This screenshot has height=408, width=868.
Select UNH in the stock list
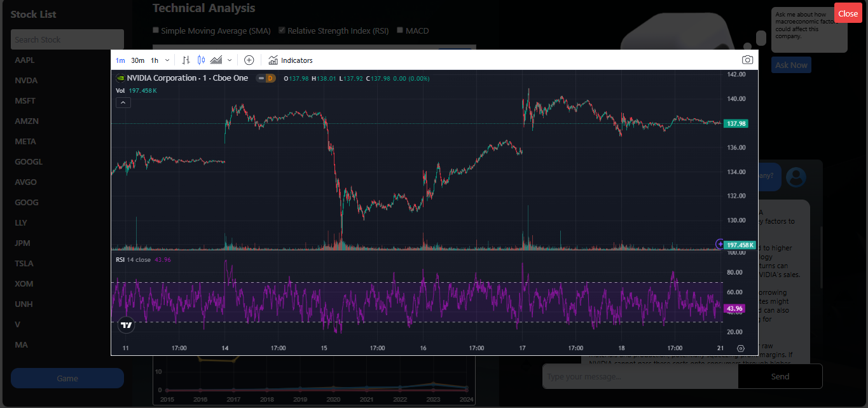pos(24,304)
